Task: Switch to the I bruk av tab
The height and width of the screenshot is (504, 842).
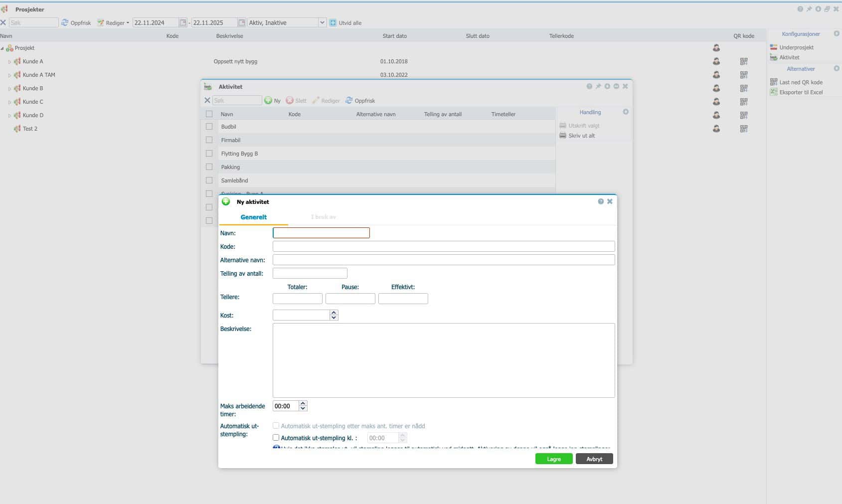Action: 323,217
